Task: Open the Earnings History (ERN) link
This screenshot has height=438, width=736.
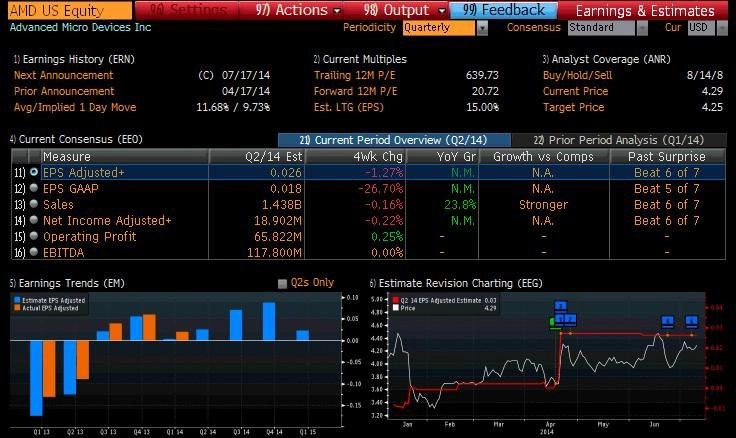Action: coord(74,59)
